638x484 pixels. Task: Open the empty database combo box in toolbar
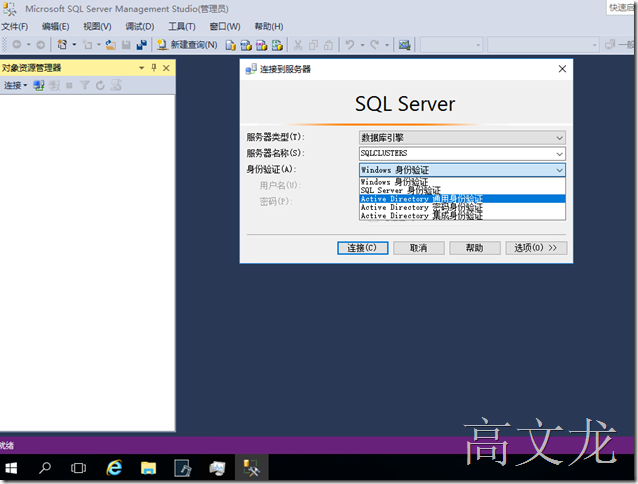click(451, 45)
